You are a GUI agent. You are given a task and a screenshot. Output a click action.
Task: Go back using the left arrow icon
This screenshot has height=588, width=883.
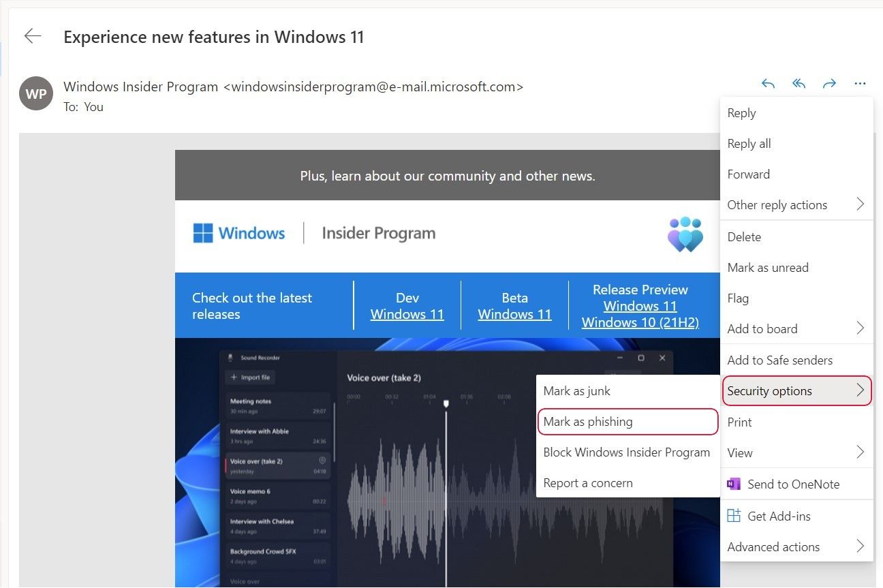(33, 36)
